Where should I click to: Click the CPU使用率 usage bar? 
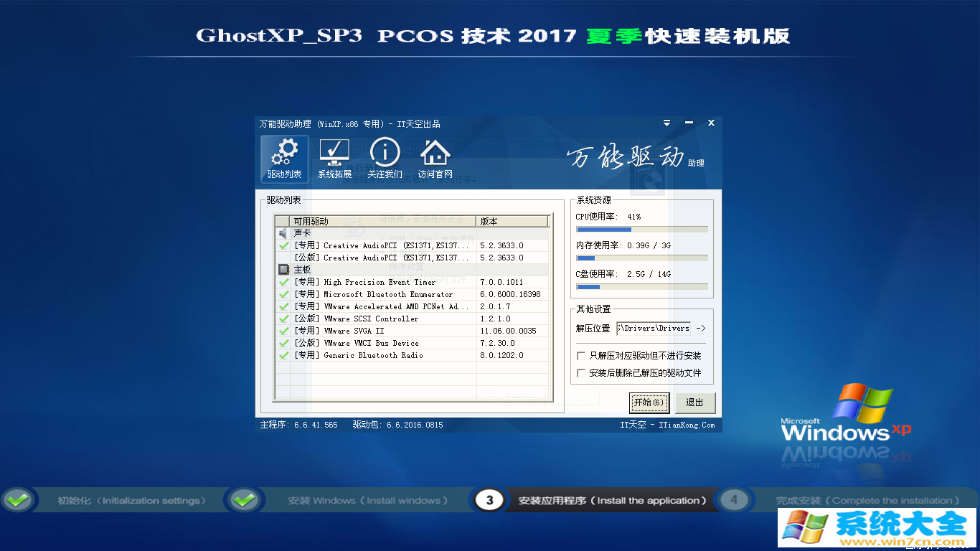point(641,230)
